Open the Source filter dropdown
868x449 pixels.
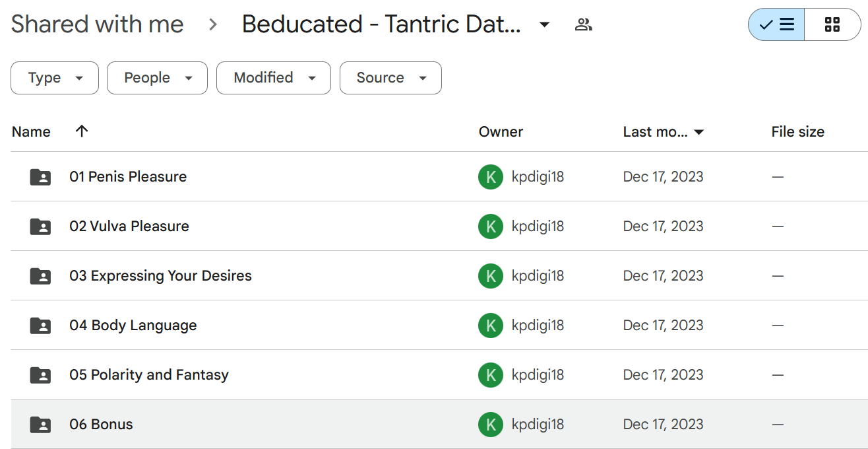tap(390, 78)
